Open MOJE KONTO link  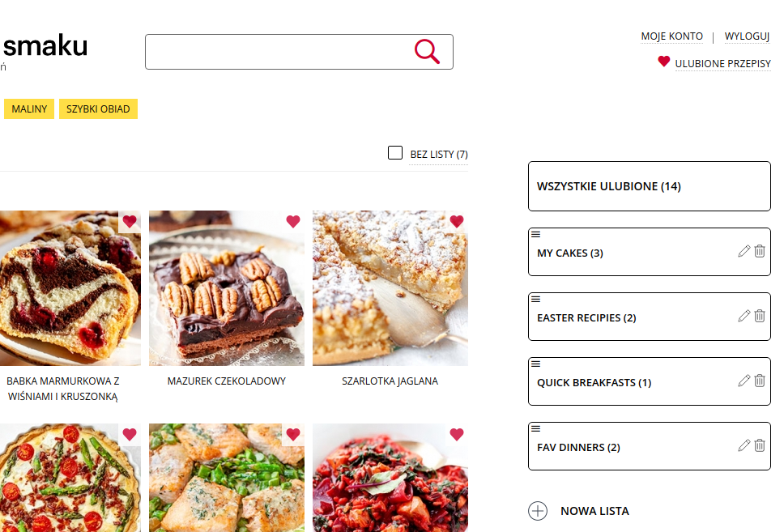click(671, 36)
